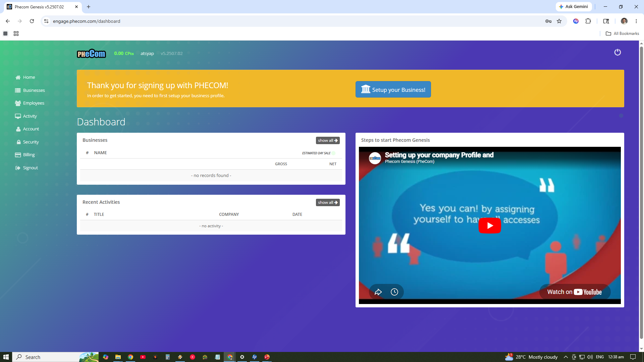Click the '- no records found -' row

[211, 176]
